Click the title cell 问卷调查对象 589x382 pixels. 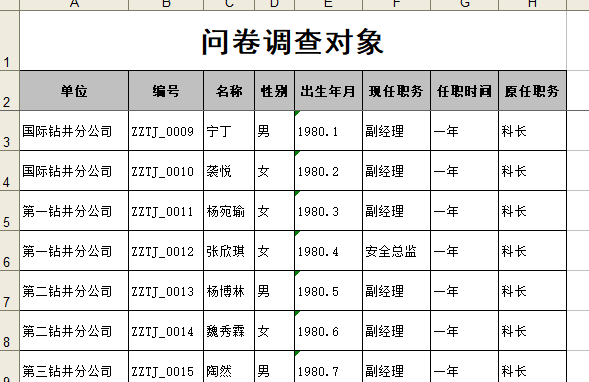coord(293,41)
